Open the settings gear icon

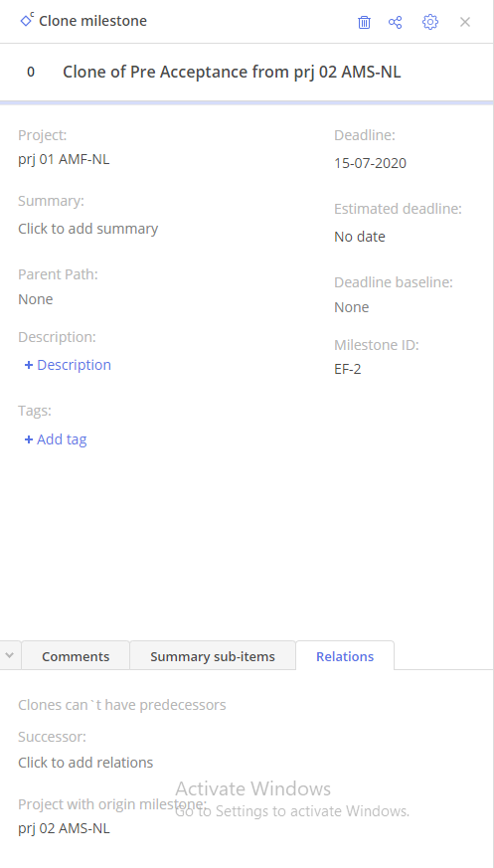pyautogui.click(x=429, y=22)
